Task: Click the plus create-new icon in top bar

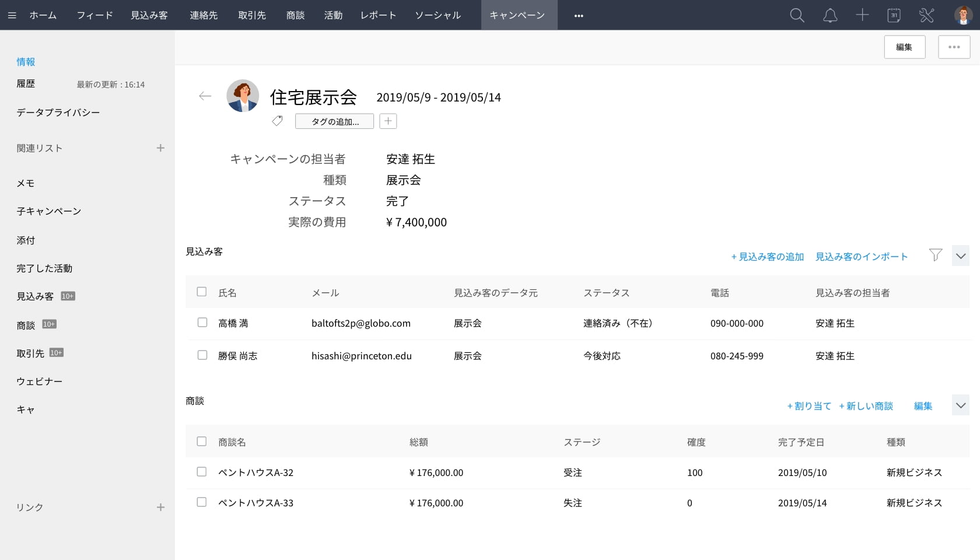Action: [x=862, y=16]
